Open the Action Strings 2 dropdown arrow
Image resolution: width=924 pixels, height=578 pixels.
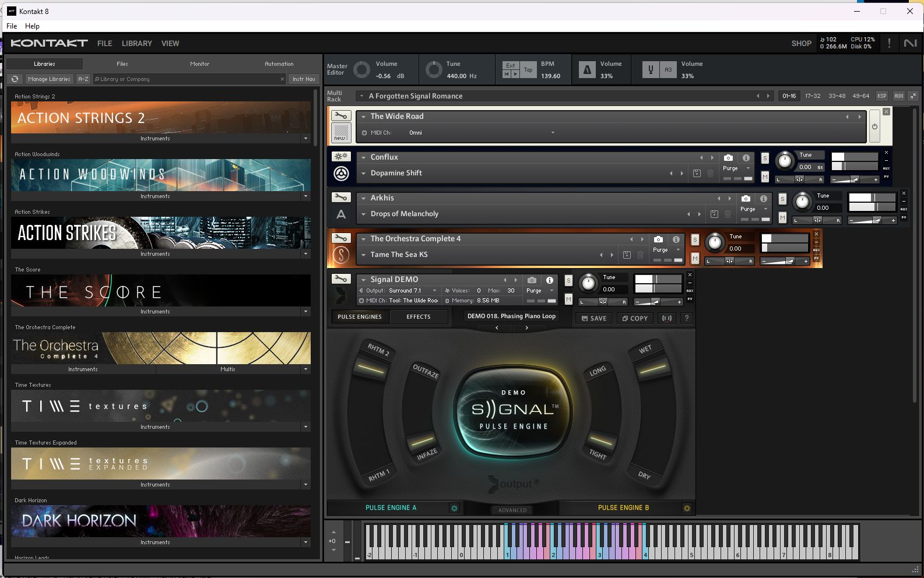point(305,139)
